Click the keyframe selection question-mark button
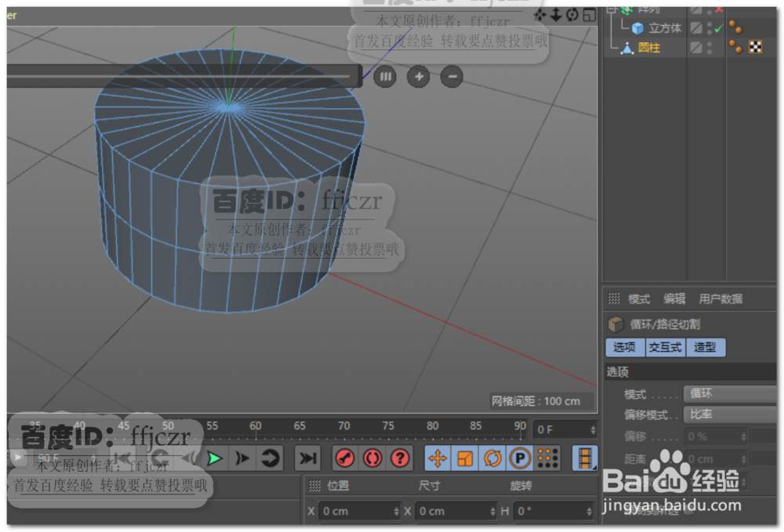Viewport: 784px width, 532px height. point(400,458)
